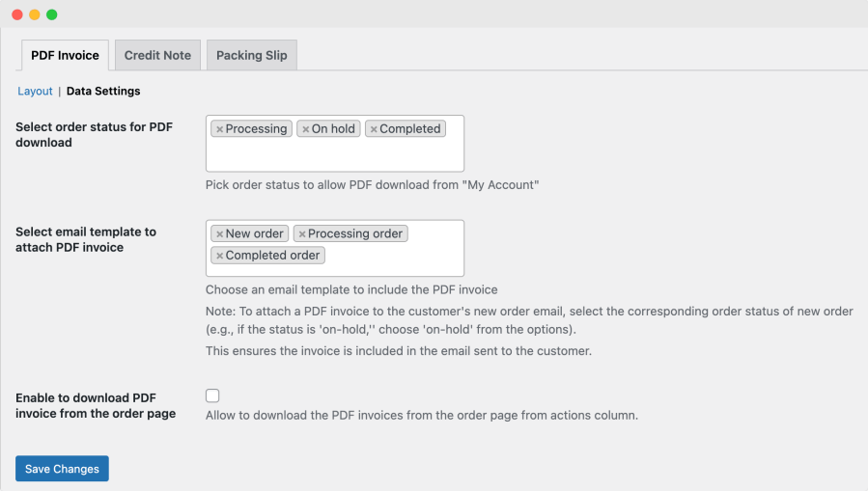Click the Completed order tag label

coord(272,256)
